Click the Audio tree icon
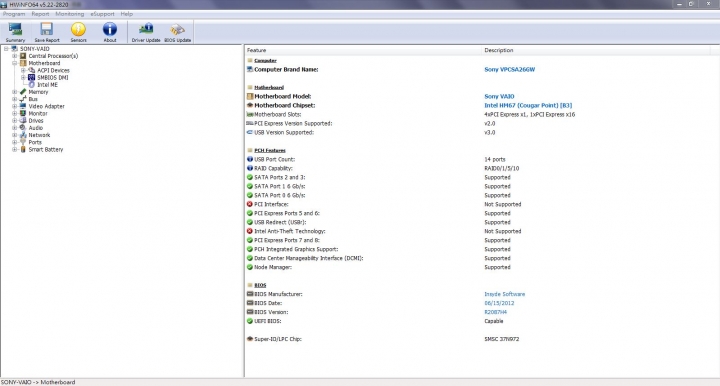 point(23,128)
